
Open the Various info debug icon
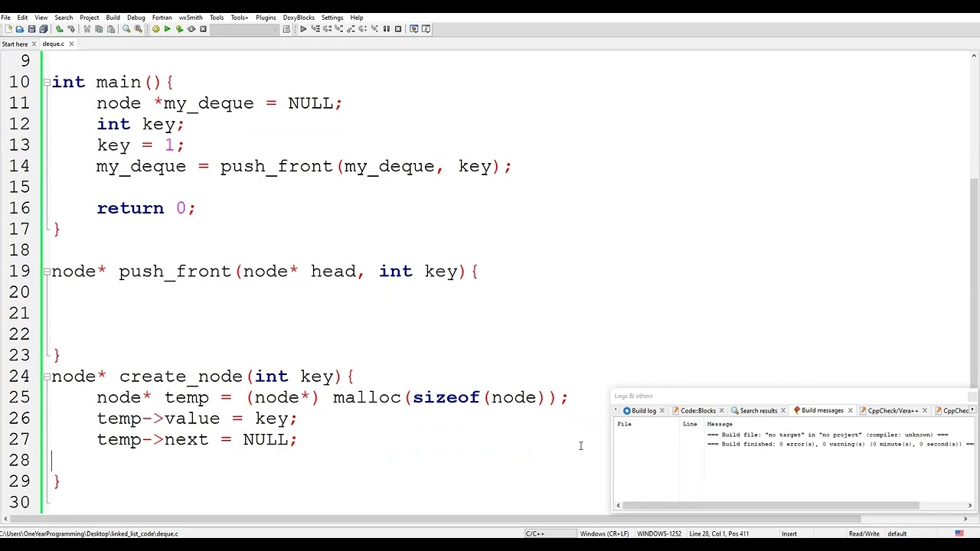tap(426, 29)
